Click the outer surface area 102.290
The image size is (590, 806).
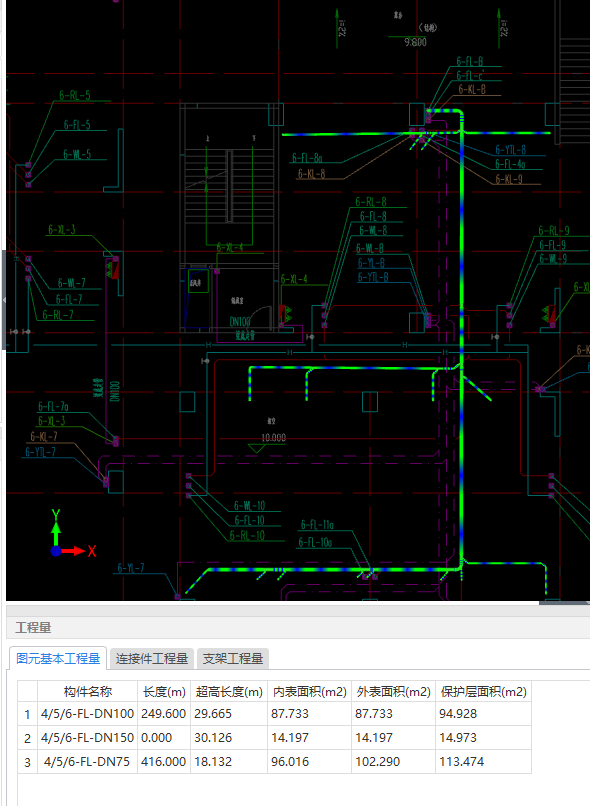[x=377, y=761]
